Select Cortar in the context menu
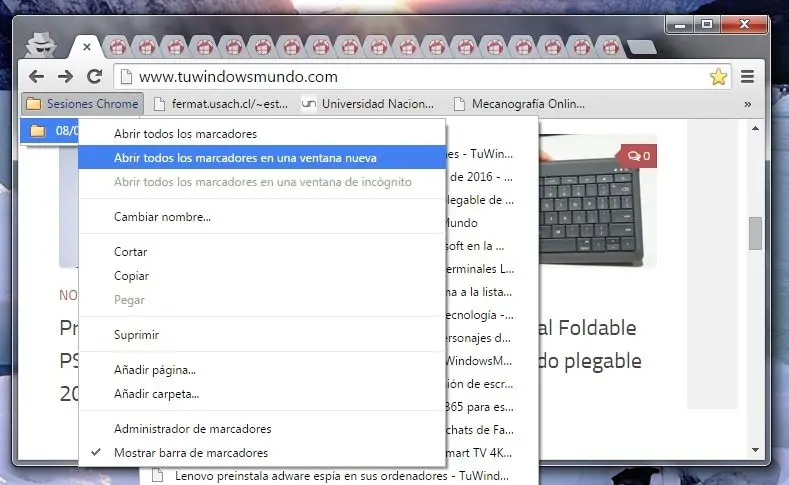The image size is (789, 485). pos(262,252)
